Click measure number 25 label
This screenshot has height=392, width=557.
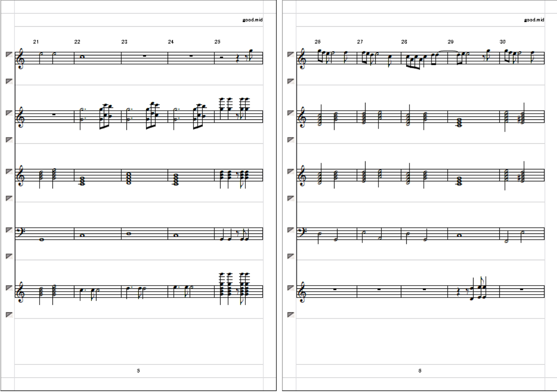217,42
